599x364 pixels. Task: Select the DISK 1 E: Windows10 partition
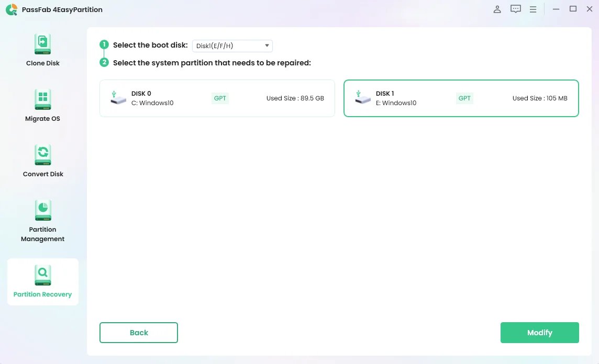point(461,98)
